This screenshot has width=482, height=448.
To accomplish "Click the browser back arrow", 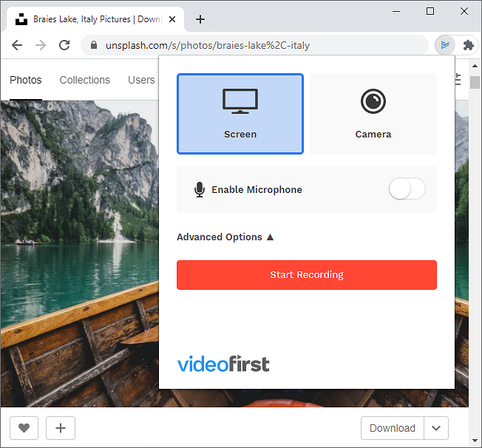I will pyautogui.click(x=17, y=45).
